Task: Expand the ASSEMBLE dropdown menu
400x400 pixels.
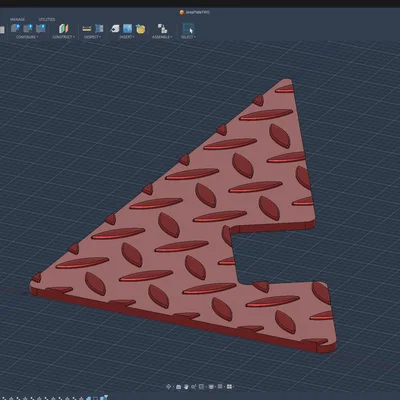Action: [162, 37]
